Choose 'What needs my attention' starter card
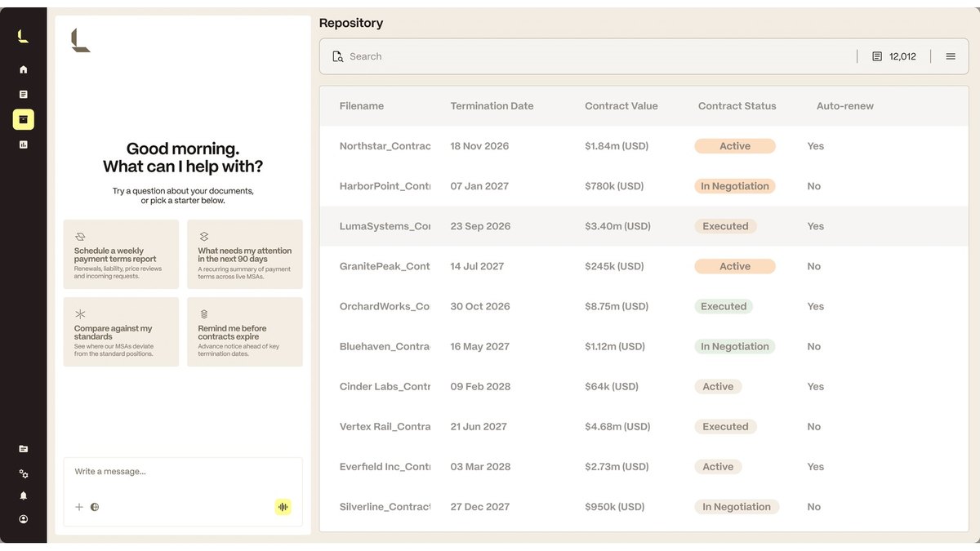 [x=245, y=254]
